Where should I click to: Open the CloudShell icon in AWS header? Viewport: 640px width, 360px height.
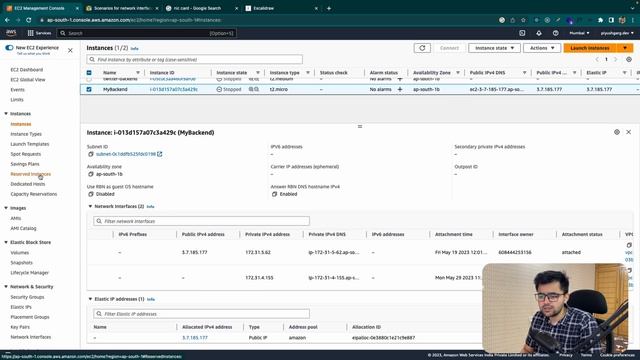(522, 33)
